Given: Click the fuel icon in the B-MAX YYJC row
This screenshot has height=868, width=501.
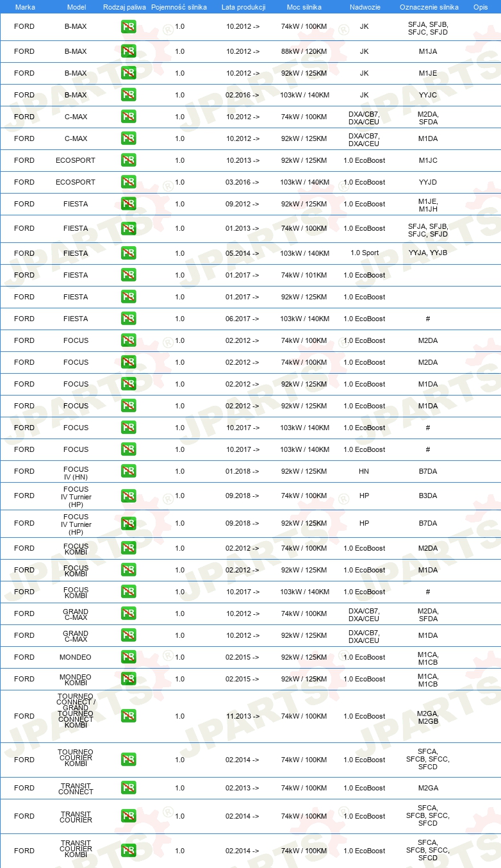Looking at the screenshot, I should pyautogui.click(x=129, y=95).
